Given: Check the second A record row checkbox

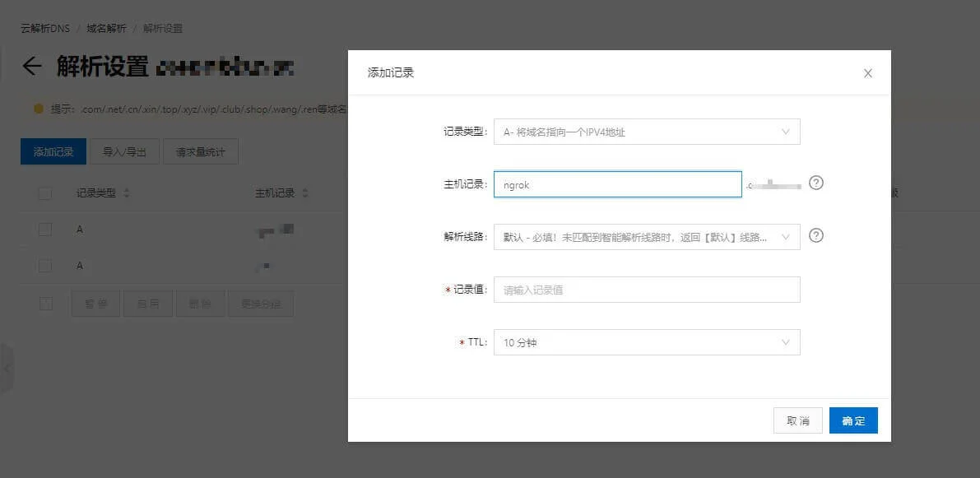Looking at the screenshot, I should [45, 266].
